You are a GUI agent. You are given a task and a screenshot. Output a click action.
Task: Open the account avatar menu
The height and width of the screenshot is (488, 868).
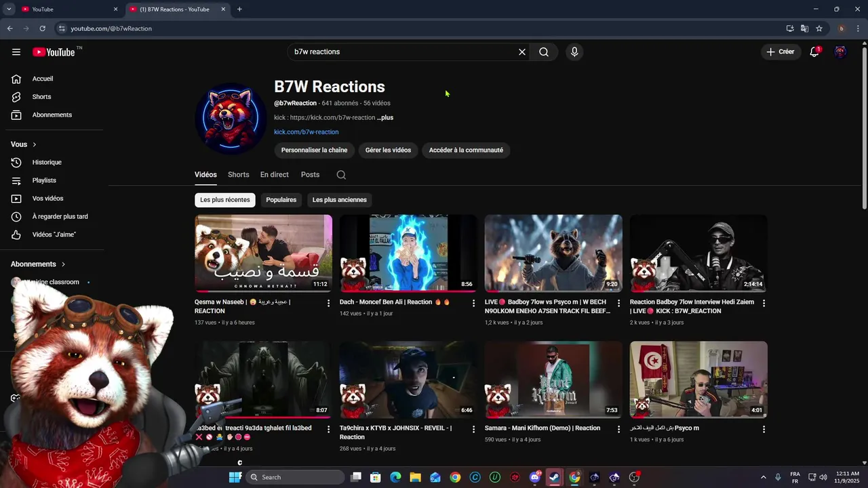tap(841, 52)
